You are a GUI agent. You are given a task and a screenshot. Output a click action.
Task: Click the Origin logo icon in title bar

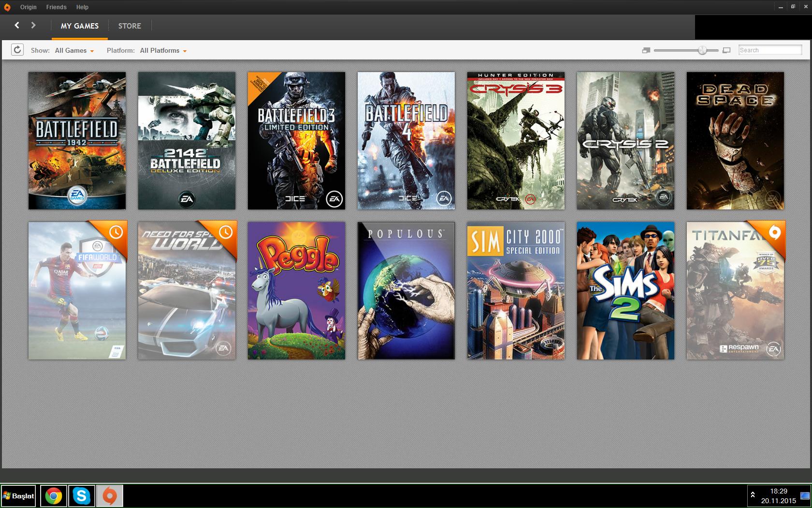pos(7,7)
